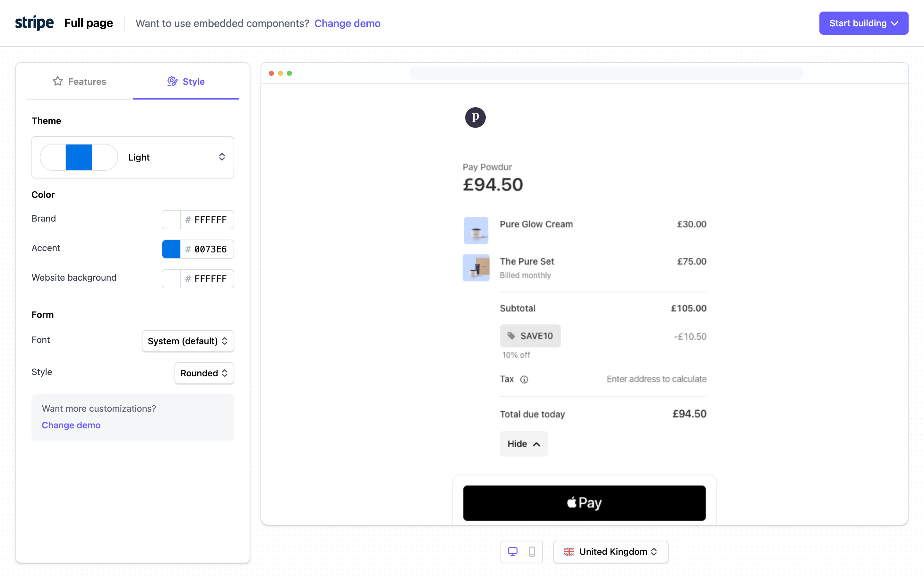The image size is (924, 578).
Task: Click the Tax info icon
Action: click(x=524, y=379)
